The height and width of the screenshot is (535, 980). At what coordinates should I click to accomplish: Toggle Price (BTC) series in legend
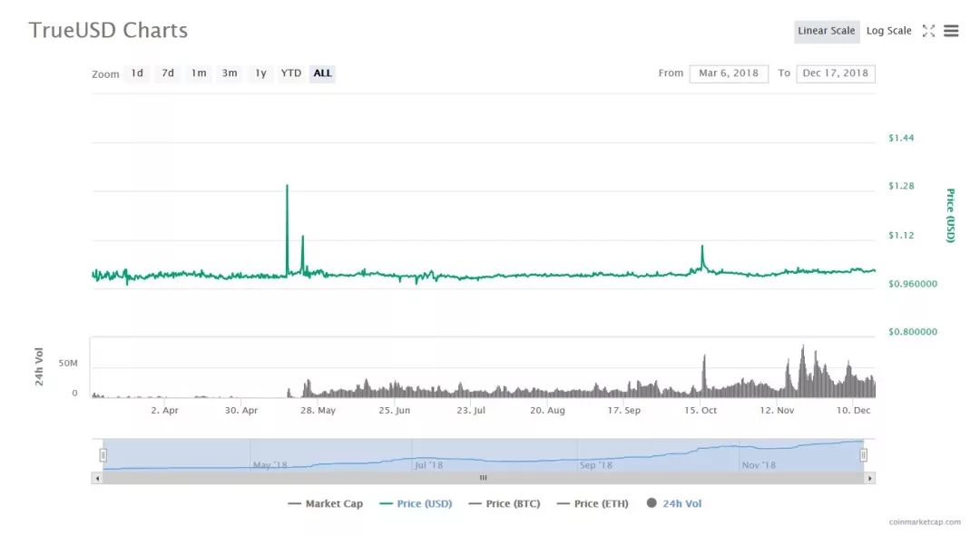[x=505, y=504]
